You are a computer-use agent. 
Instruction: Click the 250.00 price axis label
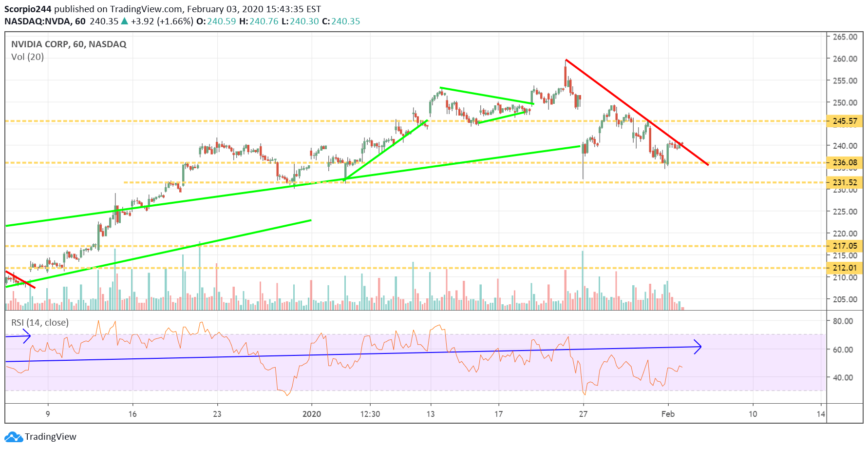(845, 102)
